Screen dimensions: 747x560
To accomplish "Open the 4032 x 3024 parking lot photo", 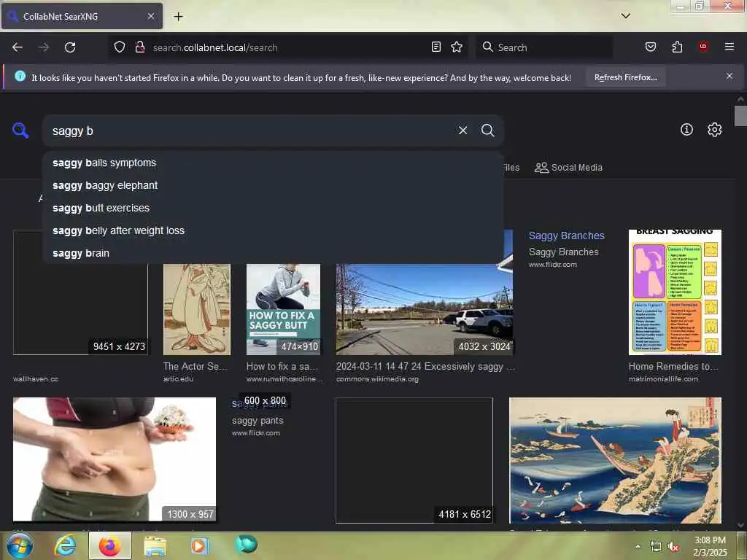I will point(425,309).
